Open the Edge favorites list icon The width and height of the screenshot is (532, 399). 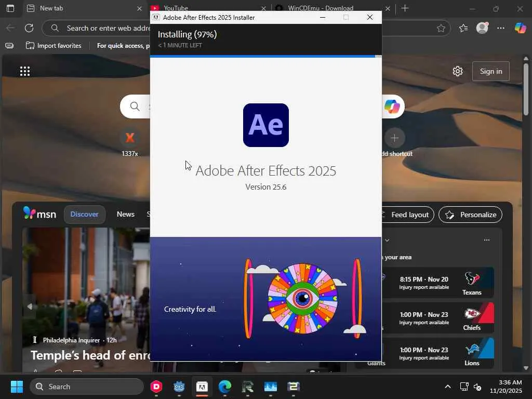point(463,28)
